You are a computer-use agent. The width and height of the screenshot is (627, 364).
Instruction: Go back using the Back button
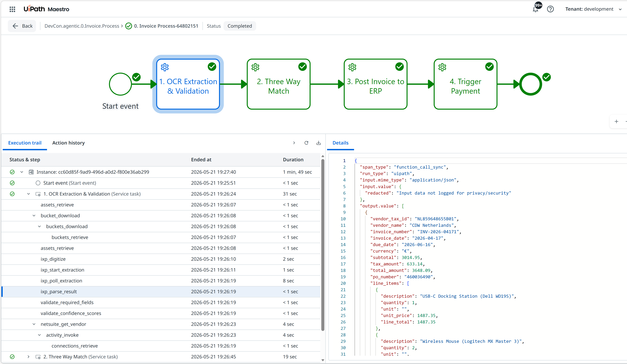[22, 26]
